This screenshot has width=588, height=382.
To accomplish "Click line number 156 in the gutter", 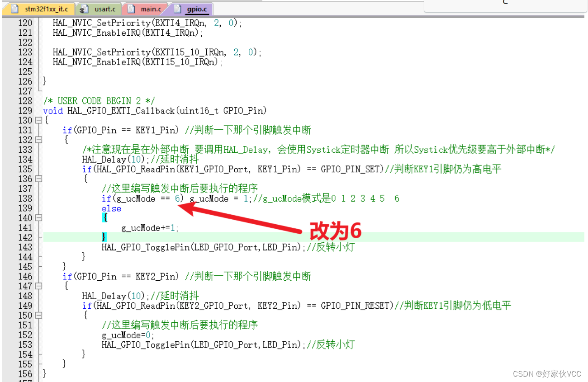I will 25,374.
